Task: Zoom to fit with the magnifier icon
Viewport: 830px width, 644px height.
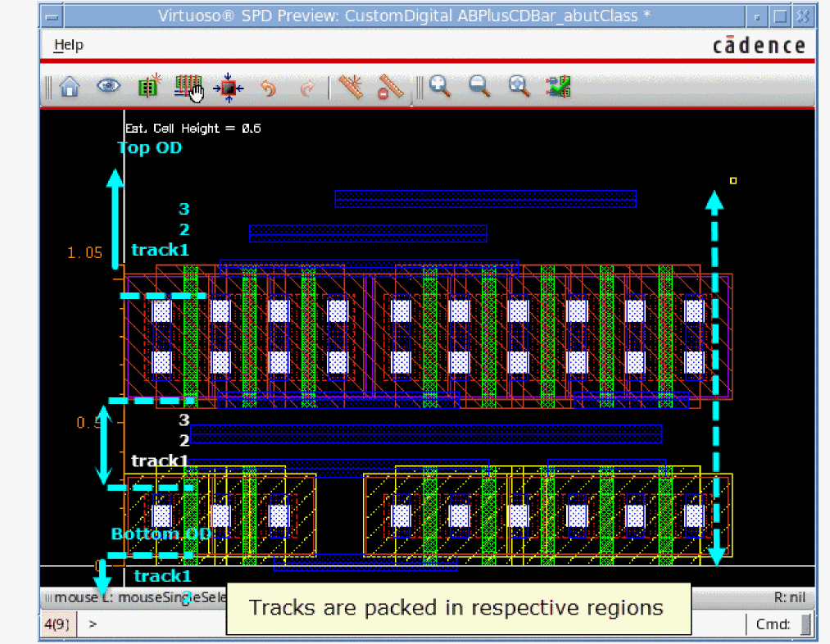Action: click(x=519, y=86)
